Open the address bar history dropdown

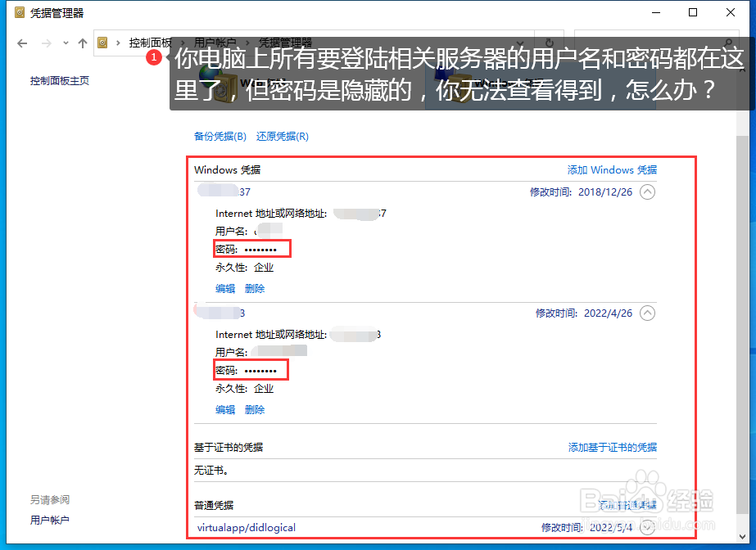click(520, 43)
